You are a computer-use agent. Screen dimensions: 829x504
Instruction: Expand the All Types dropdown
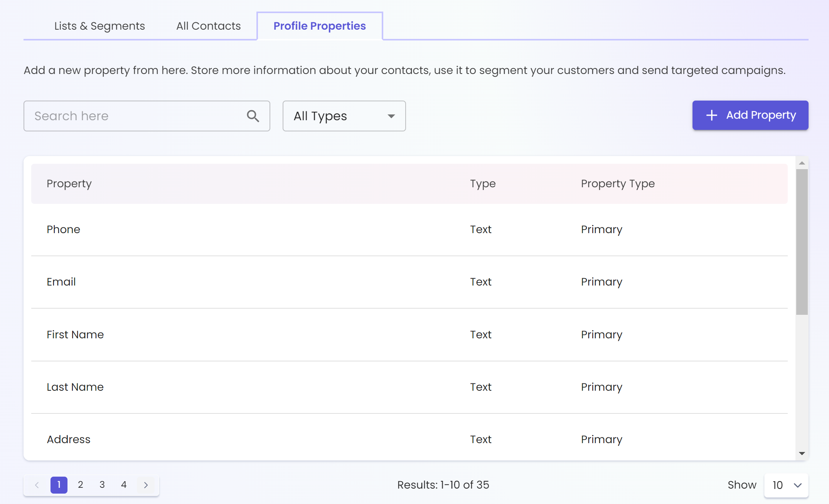(x=344, y=116)
